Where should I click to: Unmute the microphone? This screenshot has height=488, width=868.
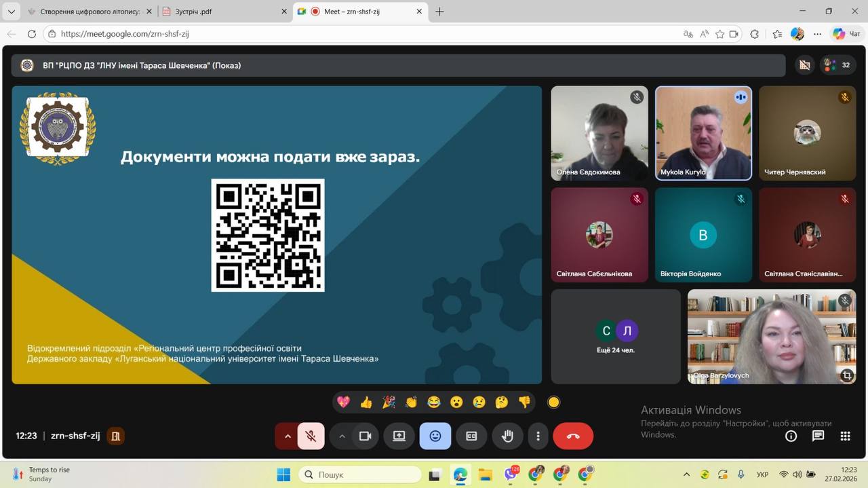click(x=311, y=436)
